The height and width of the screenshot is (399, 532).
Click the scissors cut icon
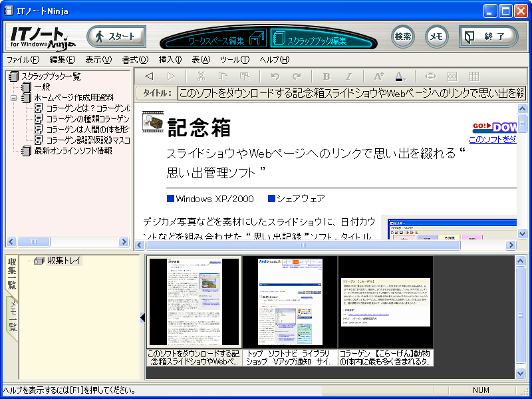pyautogui.click(x=201, y=76)
